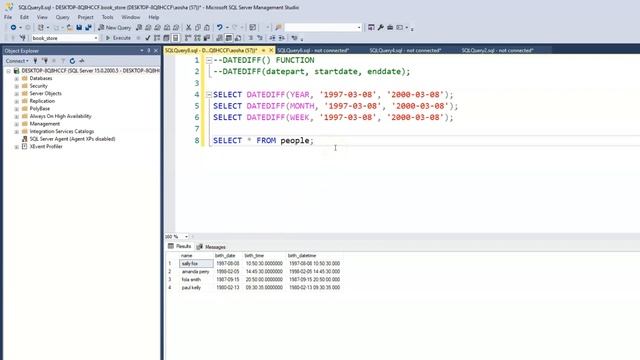Viewport: 640px width, 360px height.
Task: Click the activity monitor icon in Object Explorer
Action: tap(82, 61)
